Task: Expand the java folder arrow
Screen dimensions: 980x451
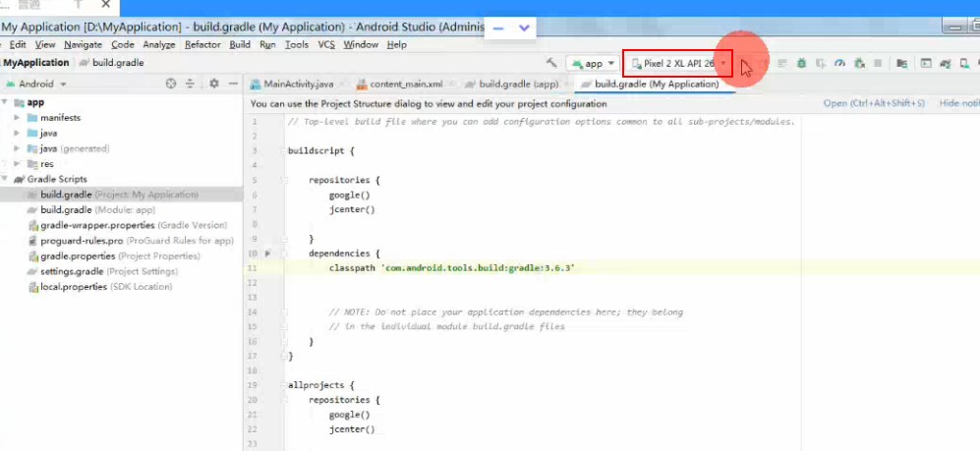Action: coord(18,133)
